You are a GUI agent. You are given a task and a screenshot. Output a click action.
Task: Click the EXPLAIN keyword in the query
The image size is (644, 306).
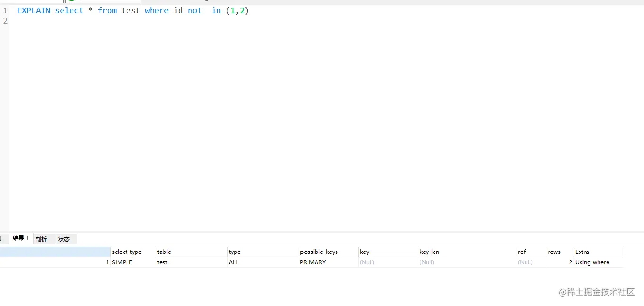coord(34,10)
